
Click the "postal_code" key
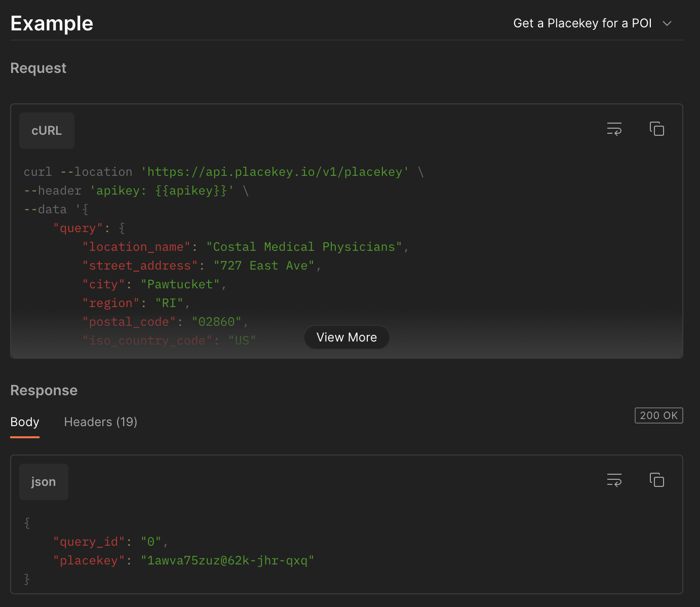click(x=129, y=322)
